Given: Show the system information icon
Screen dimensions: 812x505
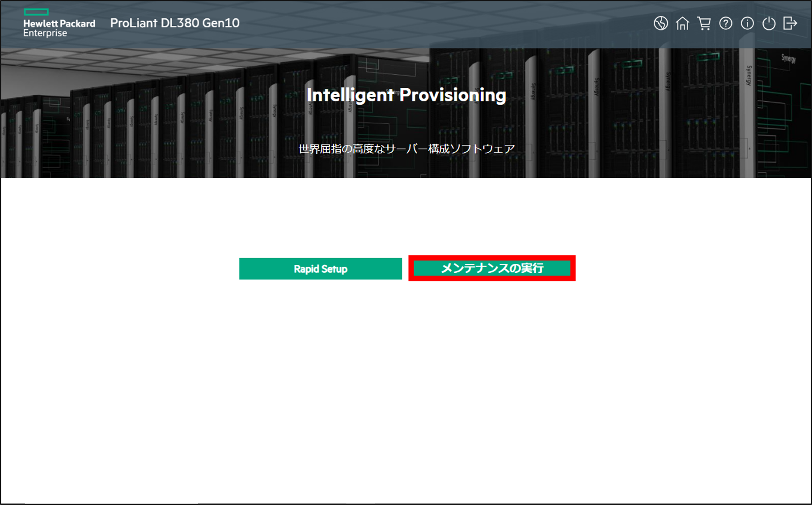Looking at the screenshot, I should 747,23.
